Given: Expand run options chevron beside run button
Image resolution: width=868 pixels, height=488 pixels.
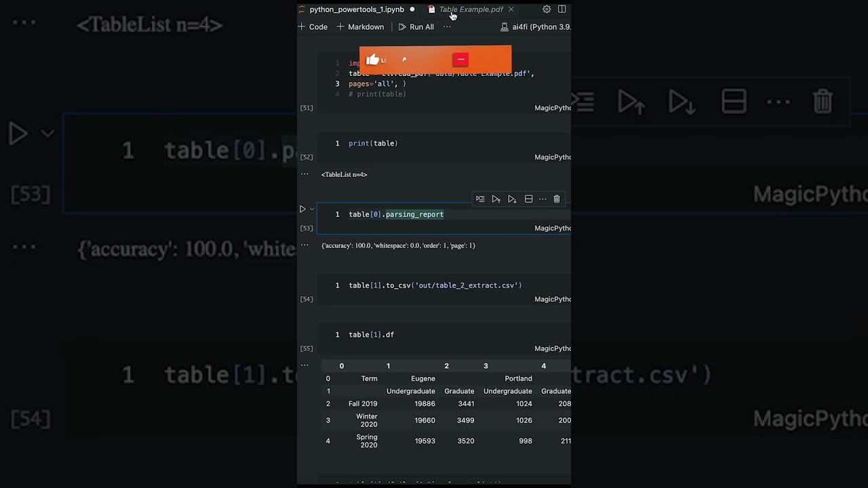Looking at the screenshot, I should tap(312, 209).
